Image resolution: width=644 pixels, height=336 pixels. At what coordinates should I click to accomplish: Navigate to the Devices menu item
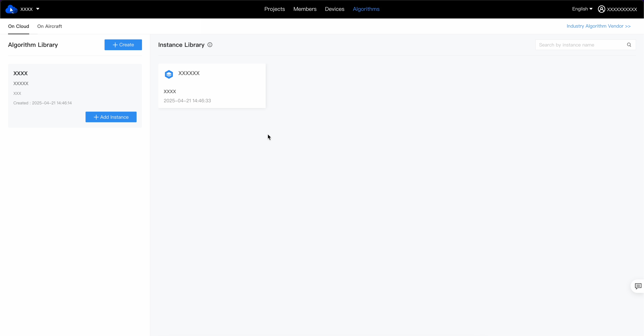coord(335,9)
